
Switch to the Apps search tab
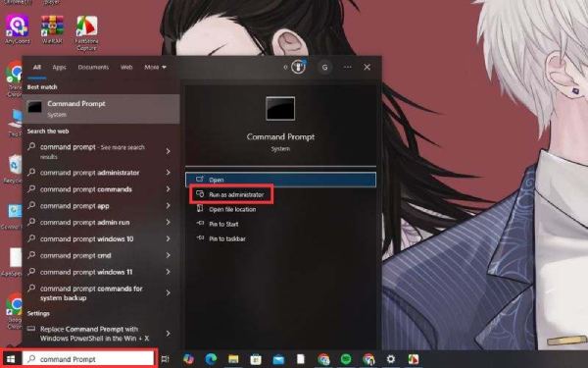(x=59, y=67)
